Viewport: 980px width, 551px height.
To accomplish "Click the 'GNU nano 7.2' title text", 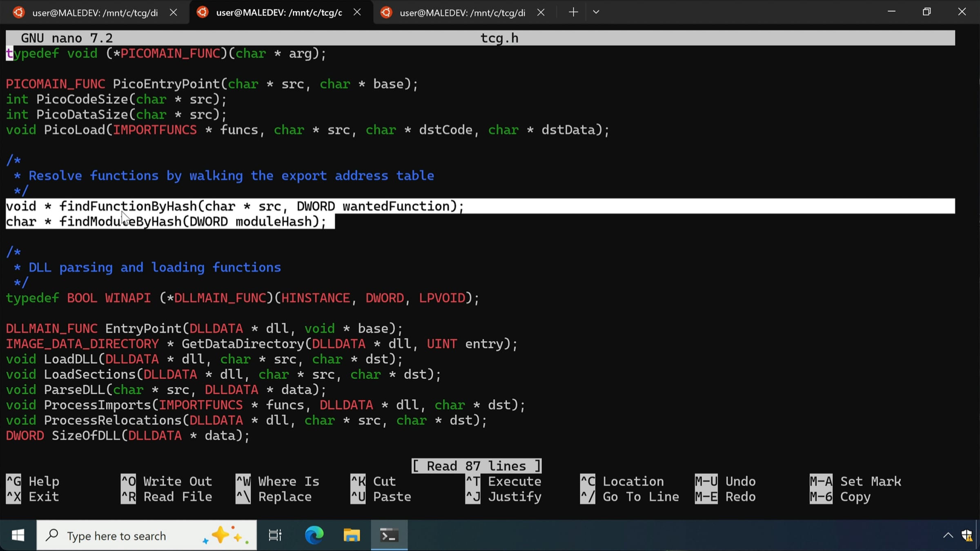I will [67, 38].
